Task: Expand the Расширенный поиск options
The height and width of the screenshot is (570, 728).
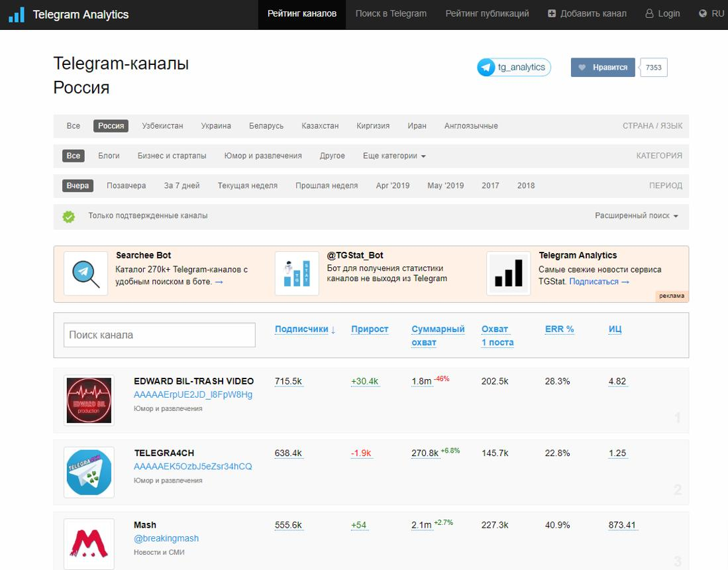Action: (x=637, y=215)
